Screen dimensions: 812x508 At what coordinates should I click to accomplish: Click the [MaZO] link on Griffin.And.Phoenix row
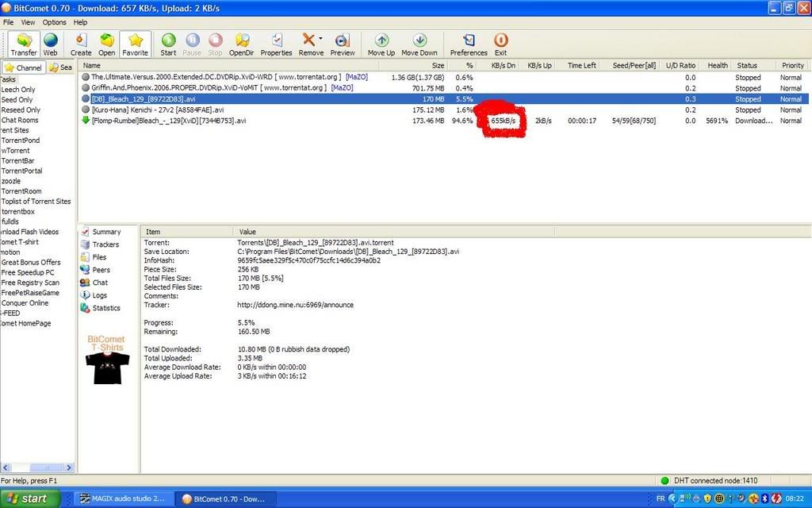click(x=343, y=87)
